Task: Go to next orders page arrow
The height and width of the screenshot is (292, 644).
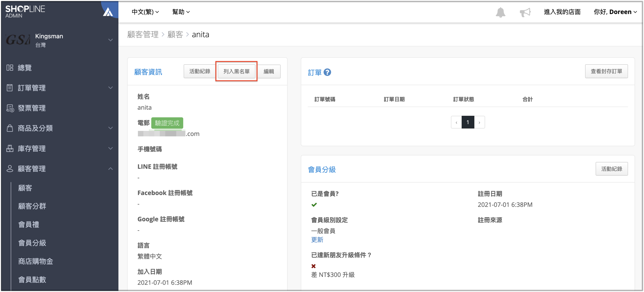Action: (x=479, y=122)
